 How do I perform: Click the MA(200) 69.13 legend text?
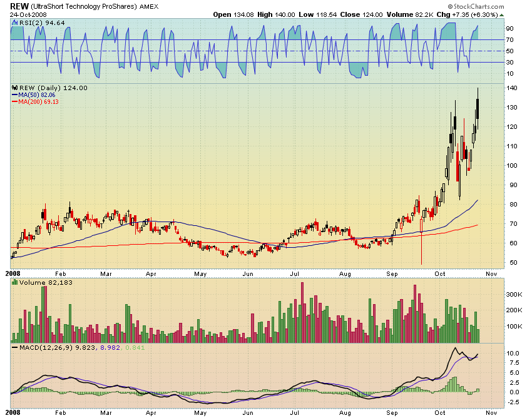[x=38, y=102]
